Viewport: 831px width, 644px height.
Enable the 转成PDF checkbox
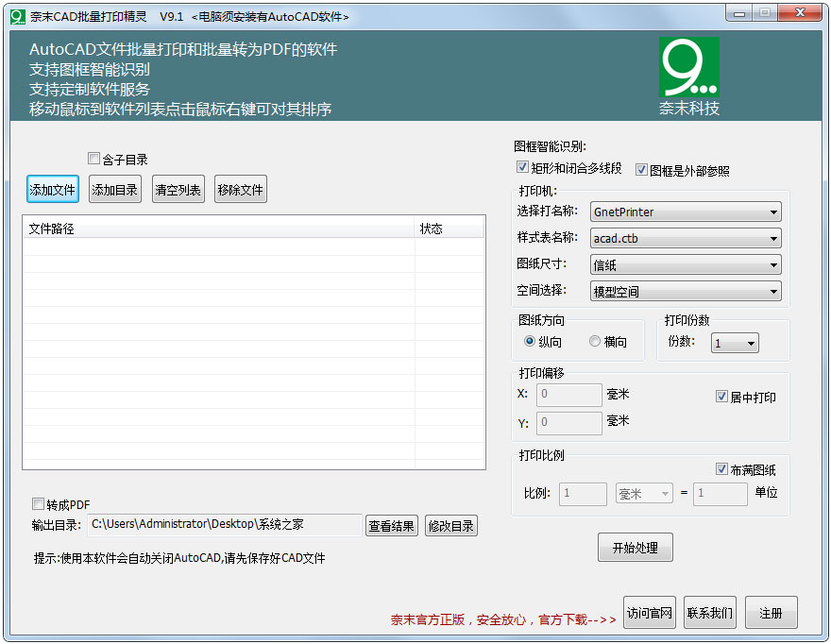click(38, 504)
